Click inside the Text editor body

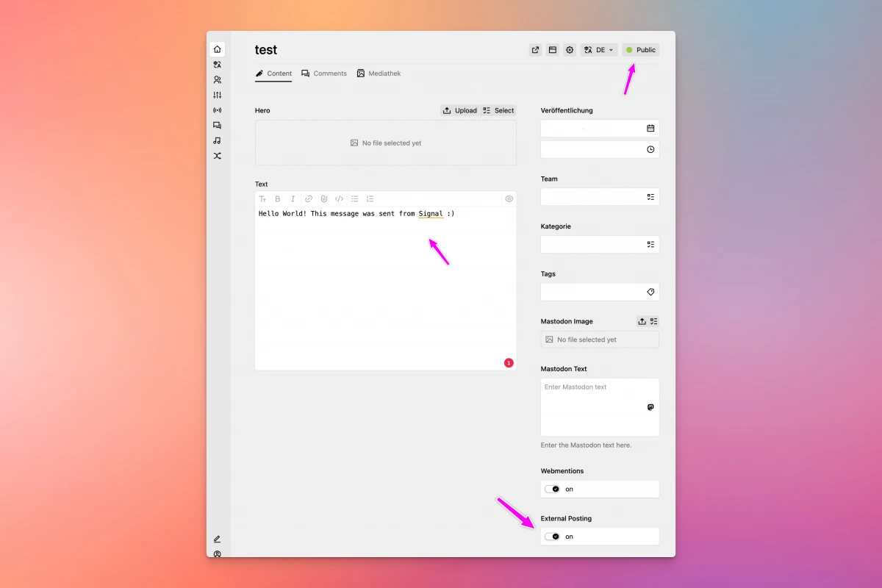[386, 288]
